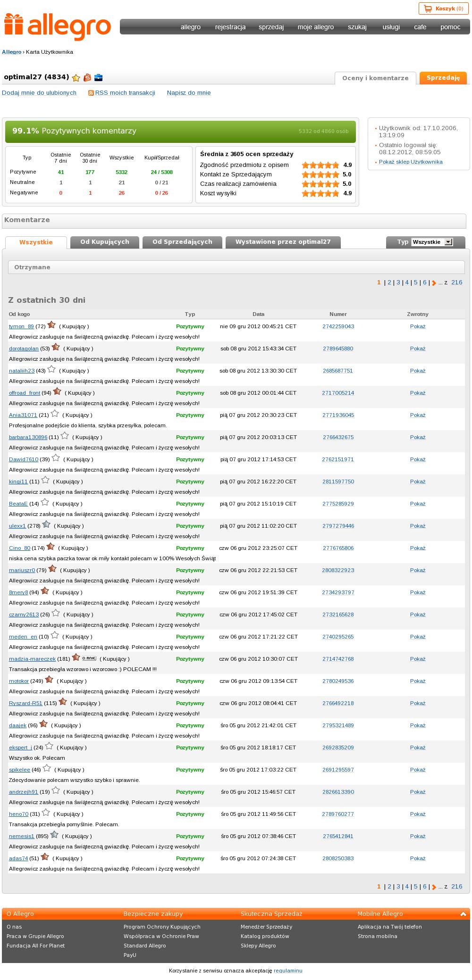Click the star icon next to mariuszr0
Viewport: 472px width, 980px height.
[x=52, y=569]
